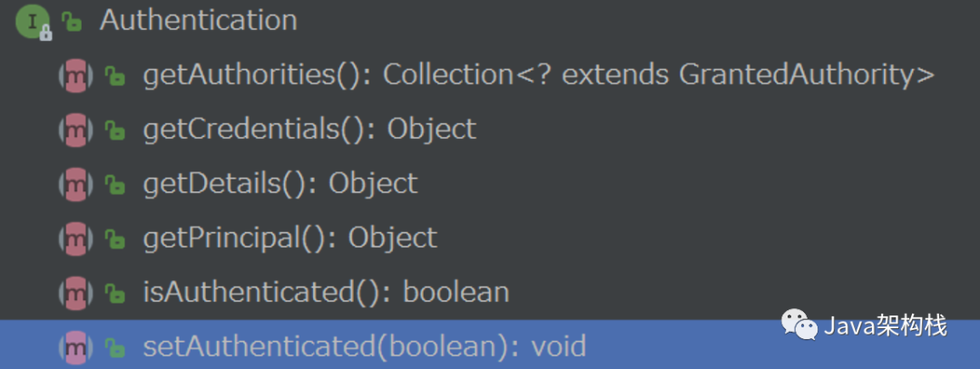The image size is (980, 369).
Task: Click the method icon beside getCredentials()
Action: pos(75,130)
